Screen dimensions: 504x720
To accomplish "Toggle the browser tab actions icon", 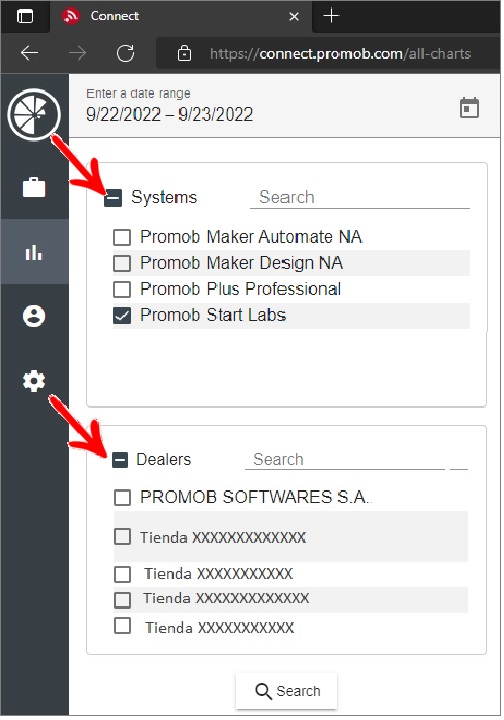I will tap(25, 16).
